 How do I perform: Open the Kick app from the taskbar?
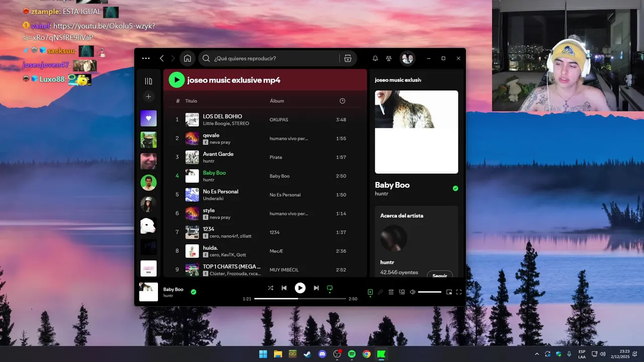(381, 354)
